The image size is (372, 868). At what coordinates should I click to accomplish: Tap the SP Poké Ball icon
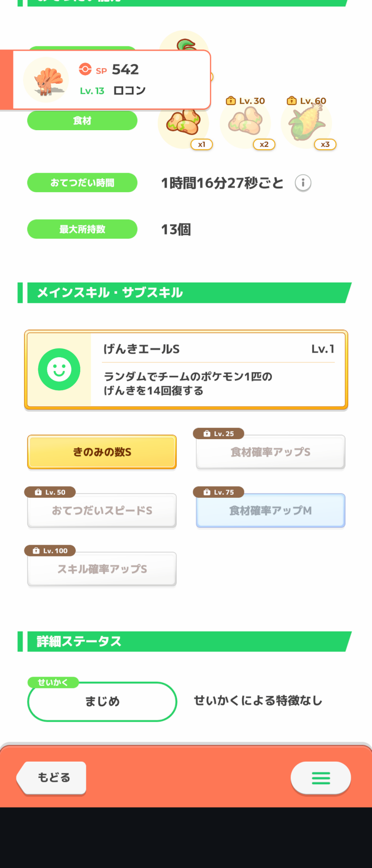coord(85,69)
